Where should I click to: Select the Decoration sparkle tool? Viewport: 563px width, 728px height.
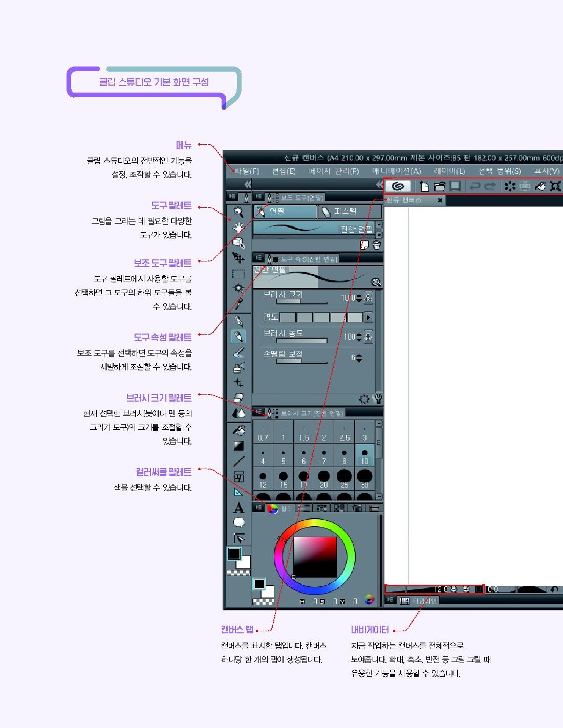click(x=239, y=383)
